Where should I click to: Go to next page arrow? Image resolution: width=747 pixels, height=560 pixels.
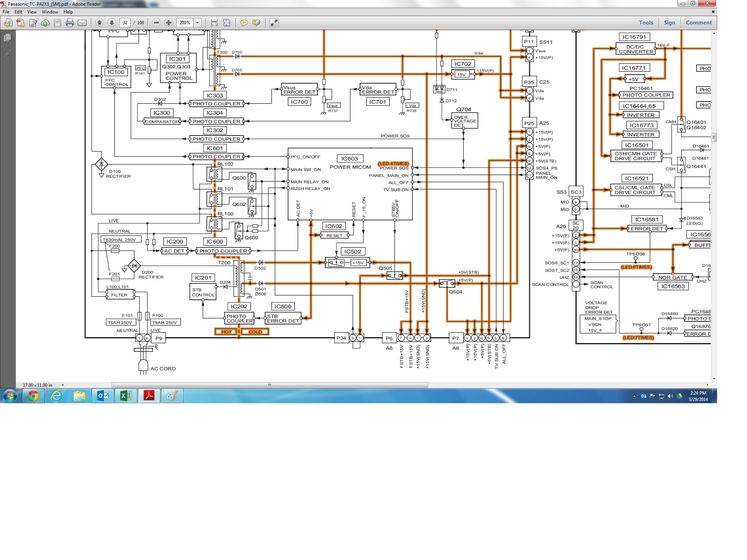(111, 23)
